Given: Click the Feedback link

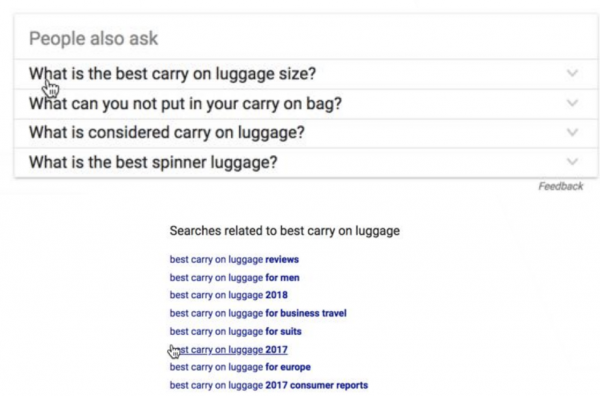Looking at the screenshot, I should point(561,186).
